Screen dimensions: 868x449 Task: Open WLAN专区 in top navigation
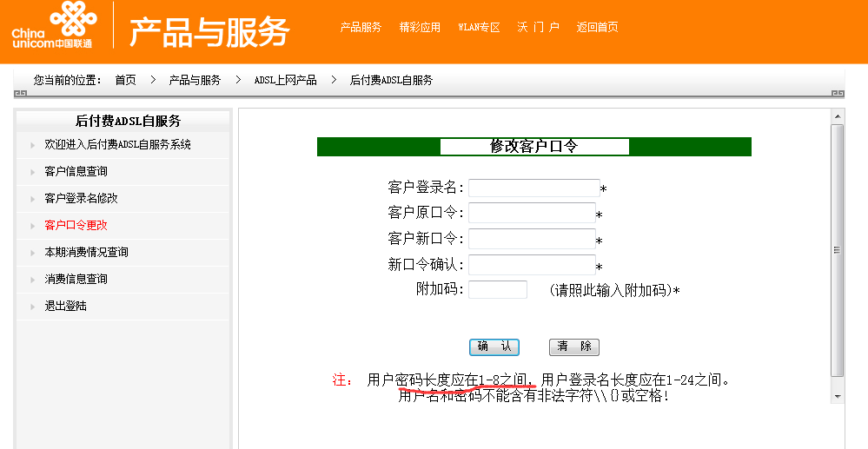coord(479,27)
